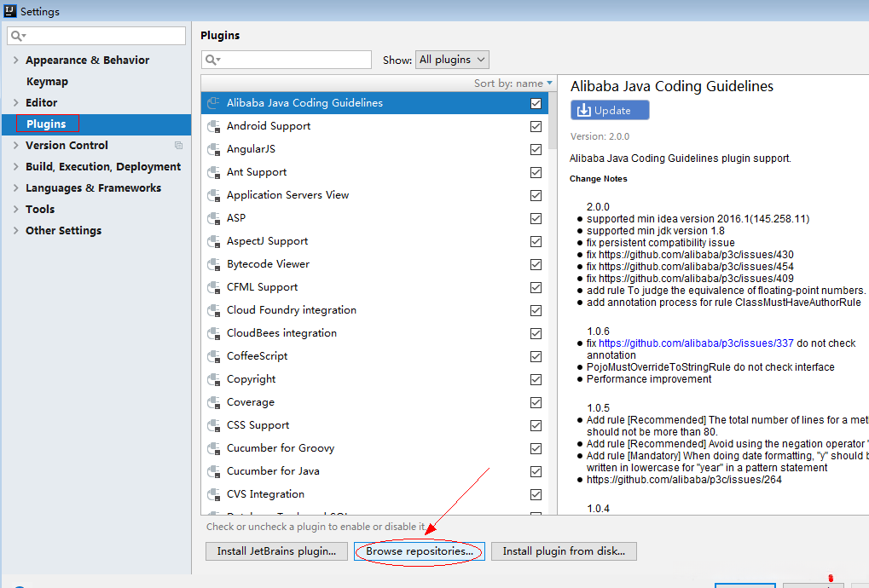The image size is (869, 588).
Task: Click the Application Servers View plugin icon
Action: pyautogui.click(x=213, y=195)
